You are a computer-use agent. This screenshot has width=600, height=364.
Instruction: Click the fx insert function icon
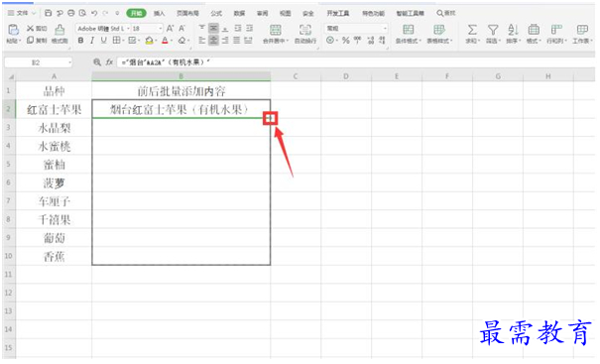(109, 62)
